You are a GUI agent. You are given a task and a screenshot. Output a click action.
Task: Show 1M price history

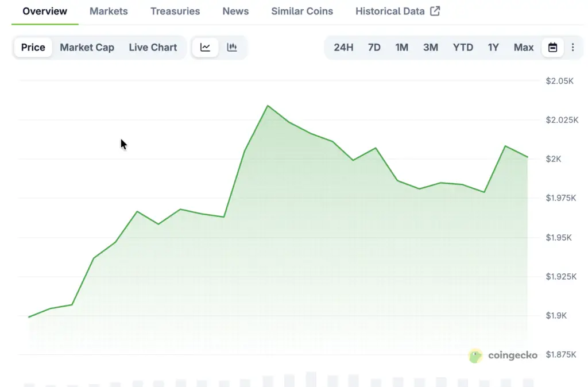coord(402,48)
